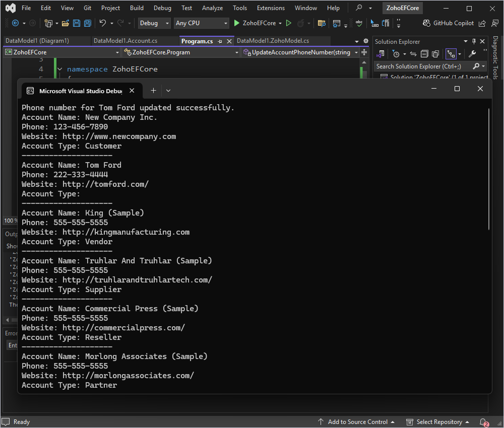The image size is (504, 428).
Task: Toggle the Preview Selected Items button
Action: (450, 54)
